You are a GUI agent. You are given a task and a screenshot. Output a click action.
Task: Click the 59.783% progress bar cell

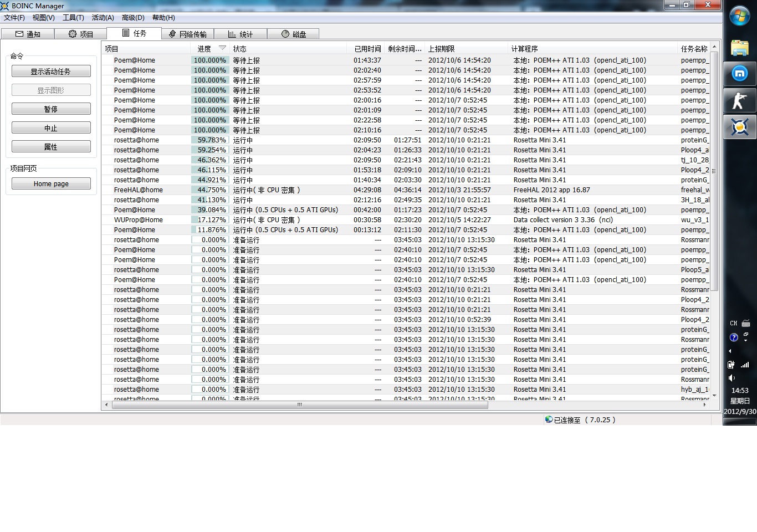[210, 140]
